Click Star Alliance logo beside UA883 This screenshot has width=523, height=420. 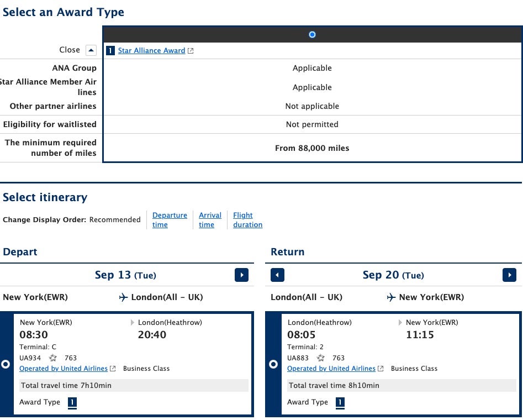point(320,358)
